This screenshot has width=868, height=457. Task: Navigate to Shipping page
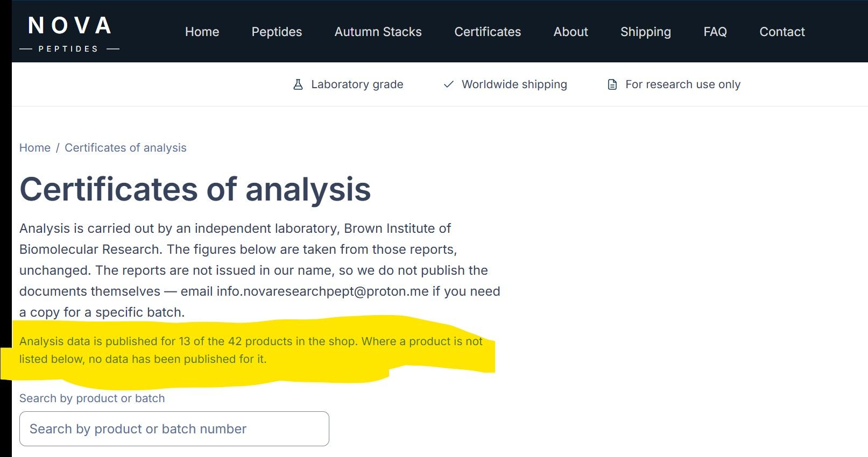pyautogui.click(x=645, y=32)
